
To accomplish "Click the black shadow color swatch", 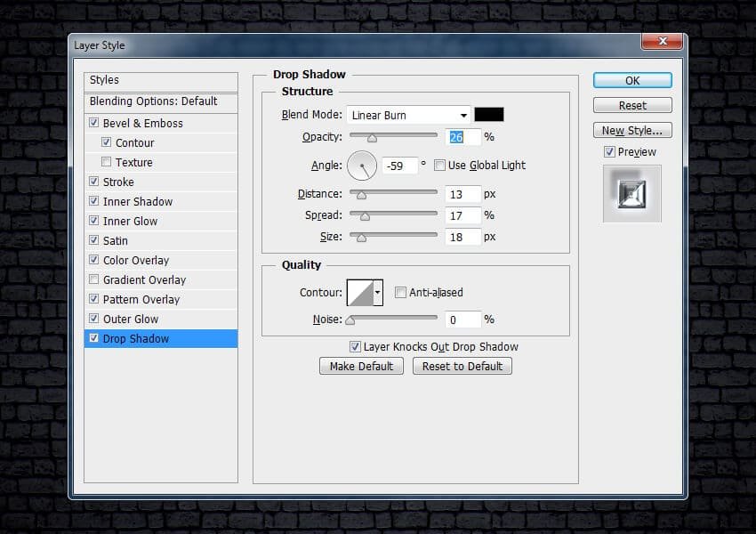I will pyautogui.click(x=488, y=115).
